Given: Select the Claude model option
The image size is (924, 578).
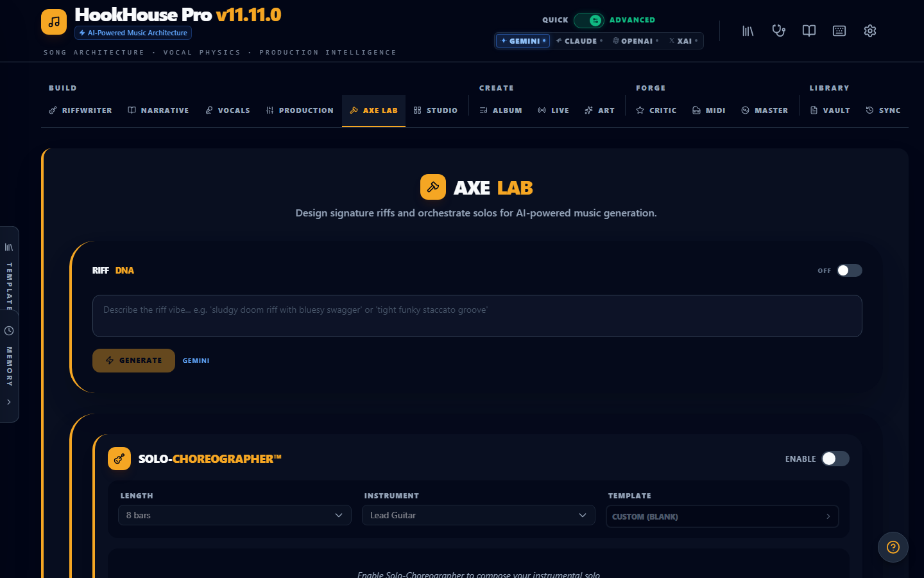Looking at the screenshot, I should pyautogui.click(x=579, y=40).
